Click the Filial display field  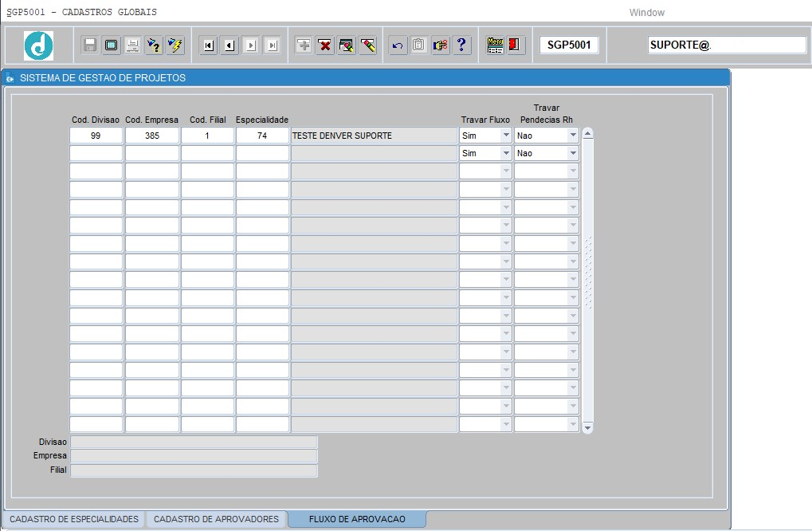tap(194, 470)
